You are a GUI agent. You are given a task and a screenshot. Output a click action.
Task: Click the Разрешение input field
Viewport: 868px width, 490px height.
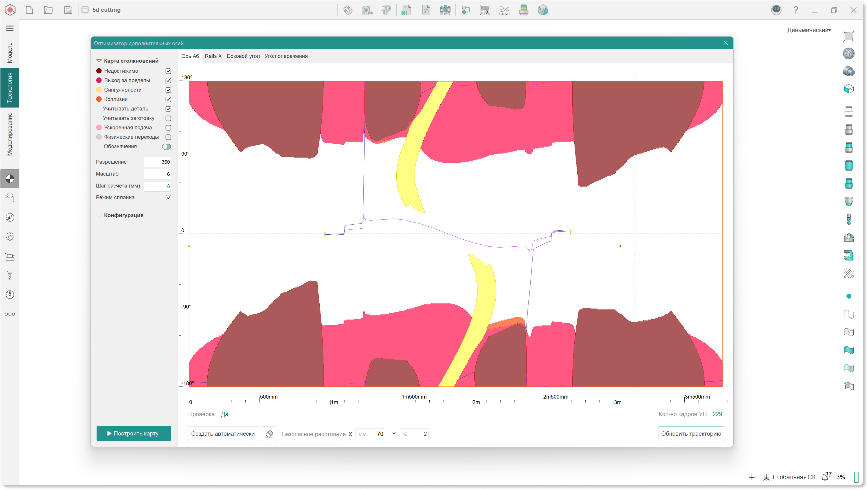point(157,162)
